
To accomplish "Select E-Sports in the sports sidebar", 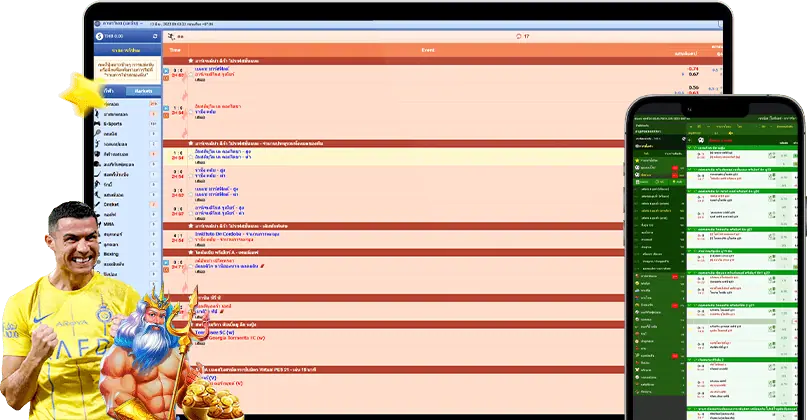I will pos(113,124).
